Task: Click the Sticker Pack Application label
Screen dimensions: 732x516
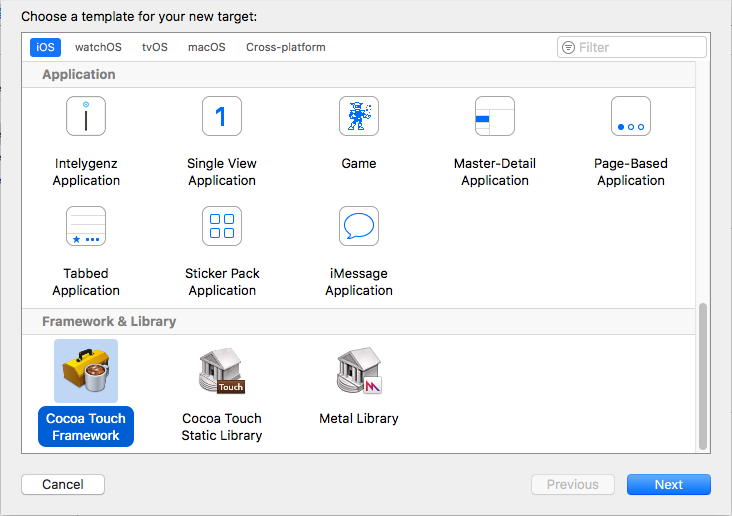Action: coord(222,282)
